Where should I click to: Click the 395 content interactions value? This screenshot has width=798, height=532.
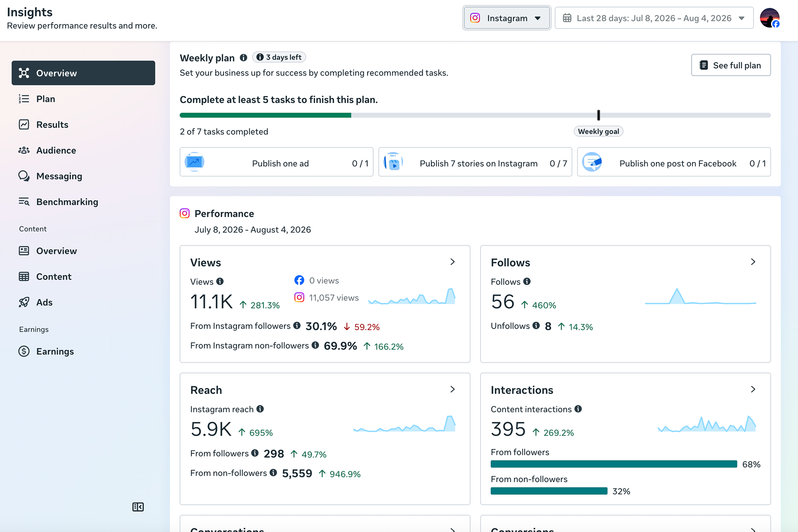[508, 429]
